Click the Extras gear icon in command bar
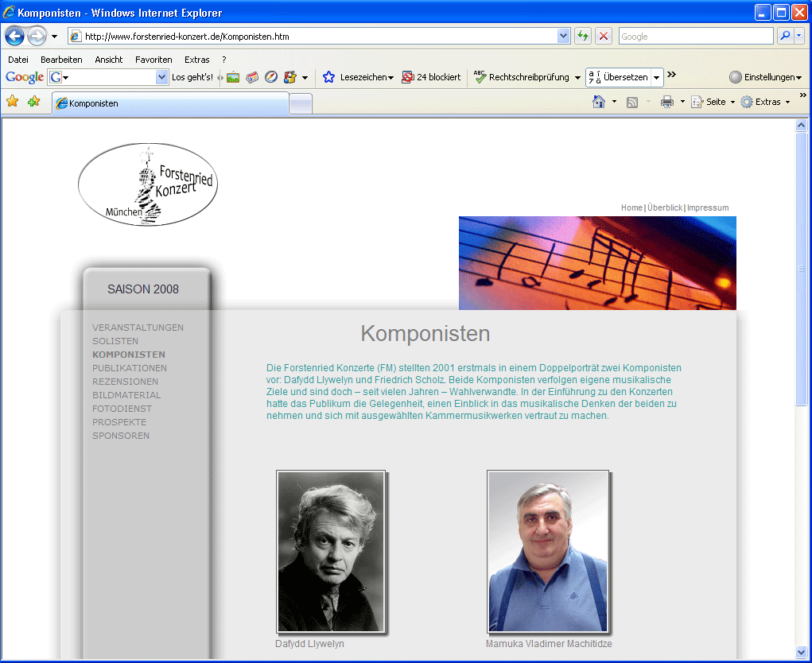The image size is (812, 663). (747, 102)
